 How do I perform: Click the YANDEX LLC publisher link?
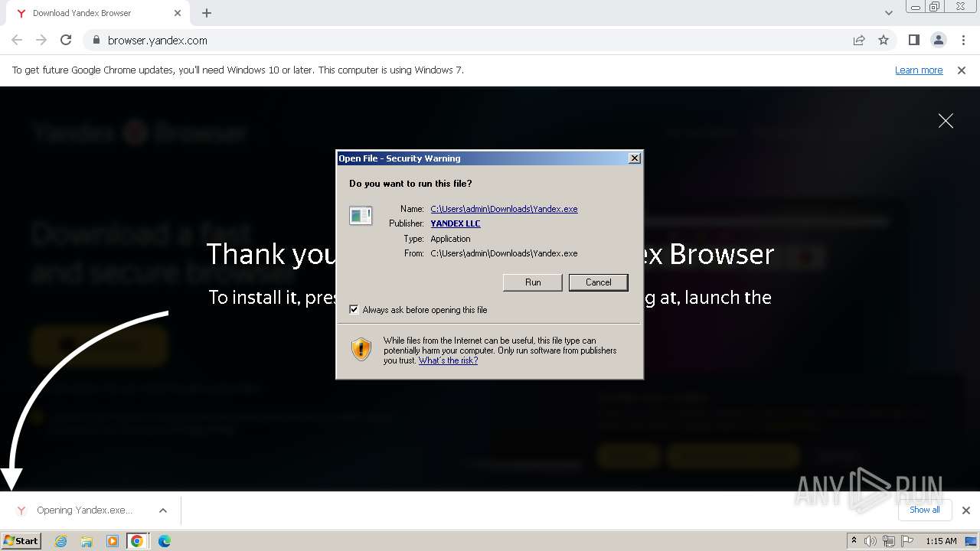(456, 223)
